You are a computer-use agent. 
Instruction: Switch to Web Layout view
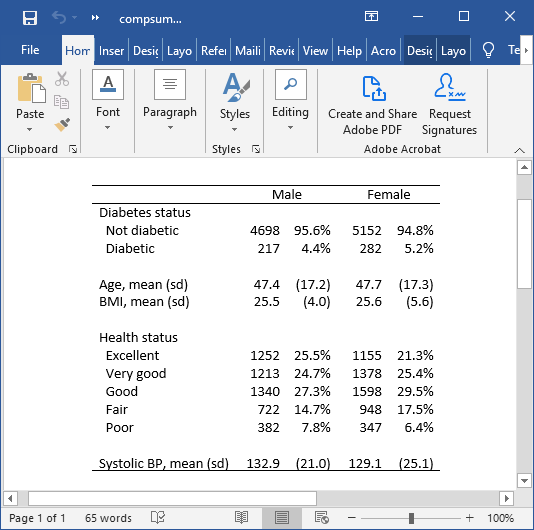pos(322,518)
